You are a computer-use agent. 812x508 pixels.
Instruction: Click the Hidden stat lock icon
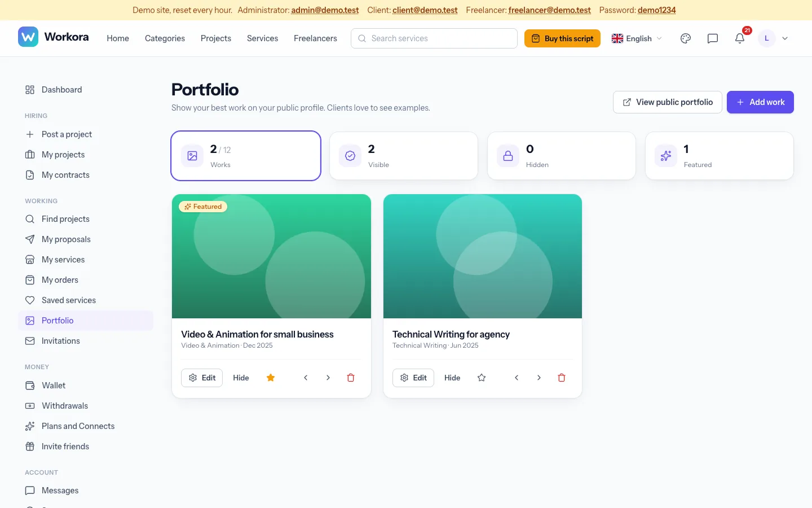[x=508, y=156]
